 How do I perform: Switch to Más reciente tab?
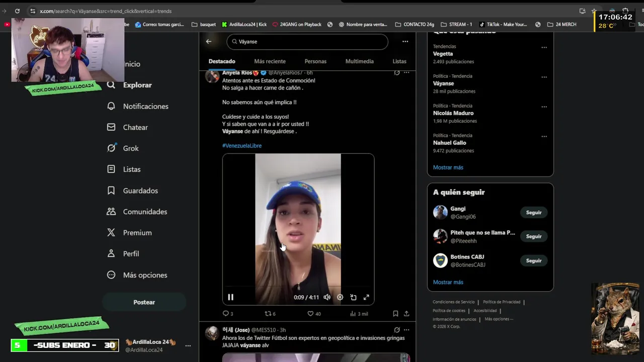(270, 61)
